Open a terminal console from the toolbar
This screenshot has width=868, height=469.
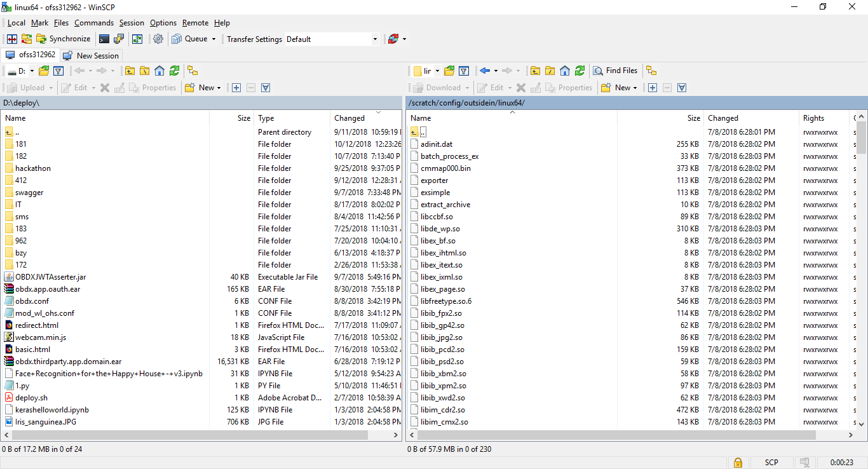(104, 39)
